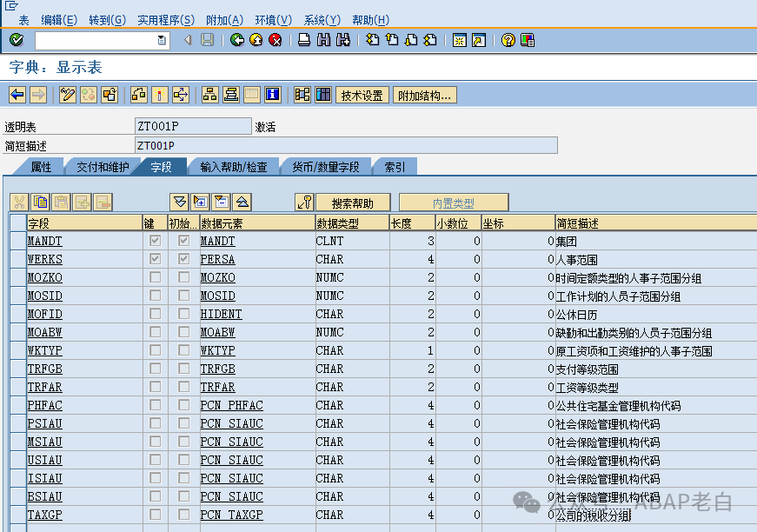Toggle initial checkbox for MOFID row
Viewport: 757px width, 532px height.
(184, 314)
